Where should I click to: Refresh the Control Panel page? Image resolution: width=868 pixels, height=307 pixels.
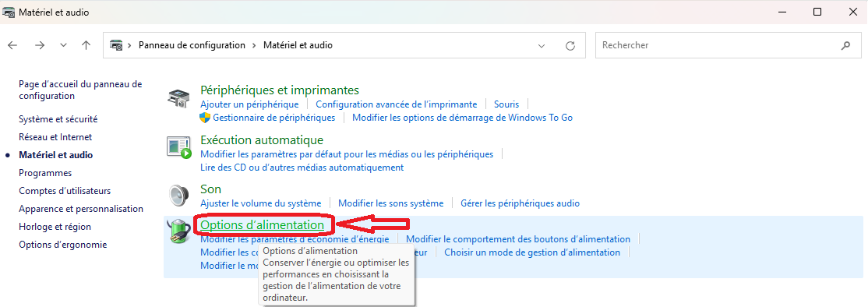[x=570, y=45]
